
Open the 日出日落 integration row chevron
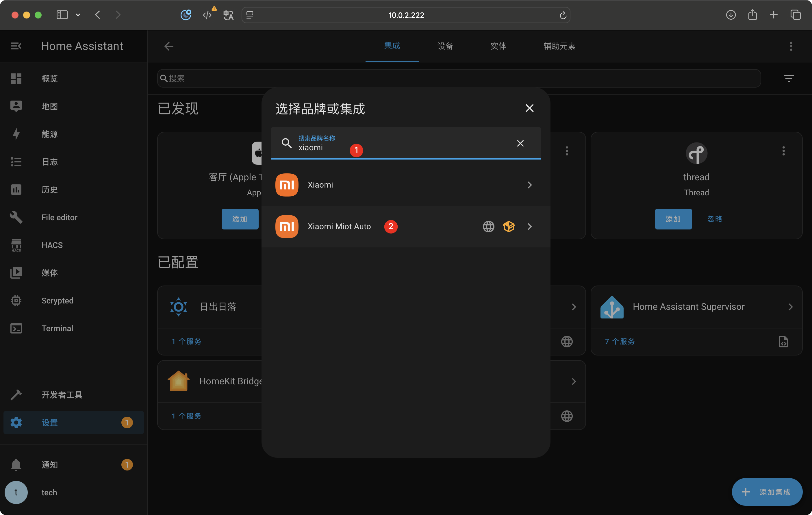tap(574, 307)
